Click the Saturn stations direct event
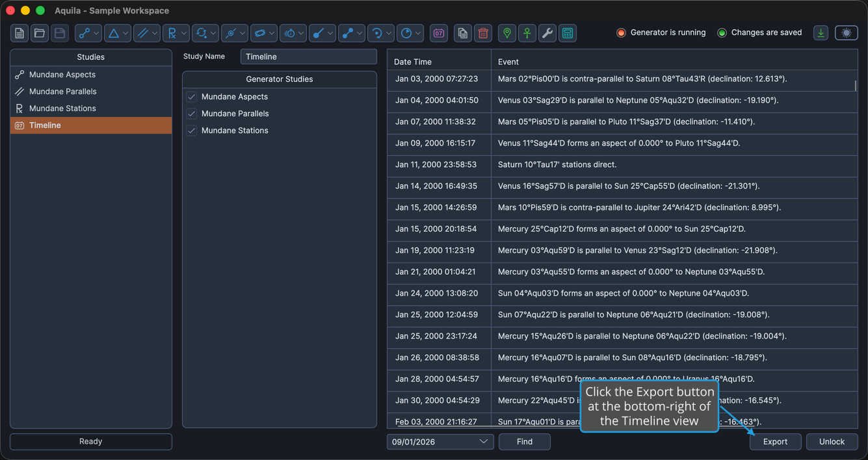The height and width of the screenshot is (460, 868). tap(557, 164)
